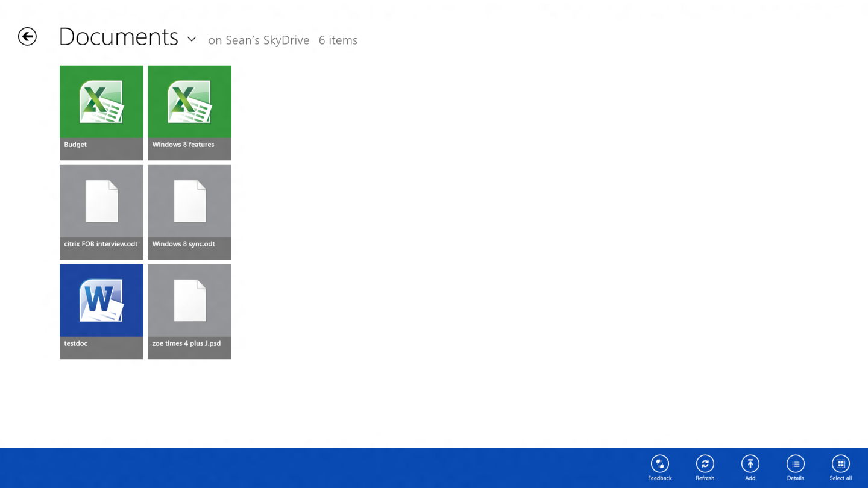Click the zoe times file thumbnail image
Viewport: 868px width, 488px height.
(189, 301)
